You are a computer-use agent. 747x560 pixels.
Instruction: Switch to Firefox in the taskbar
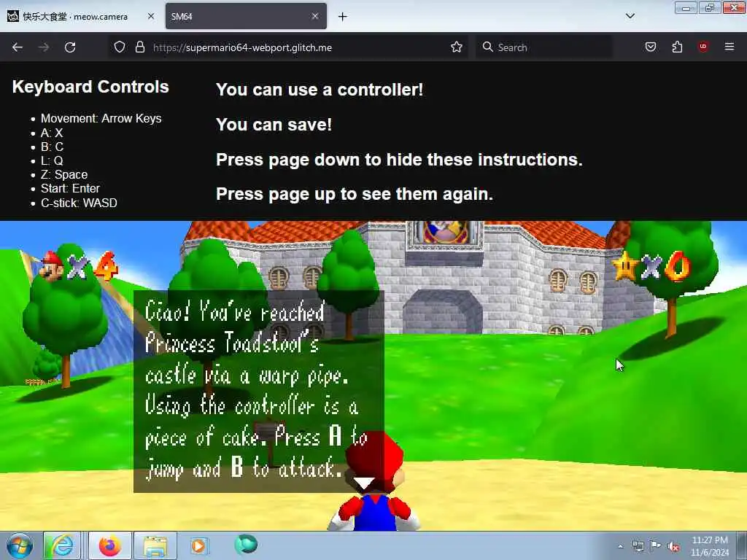[109, 545]
